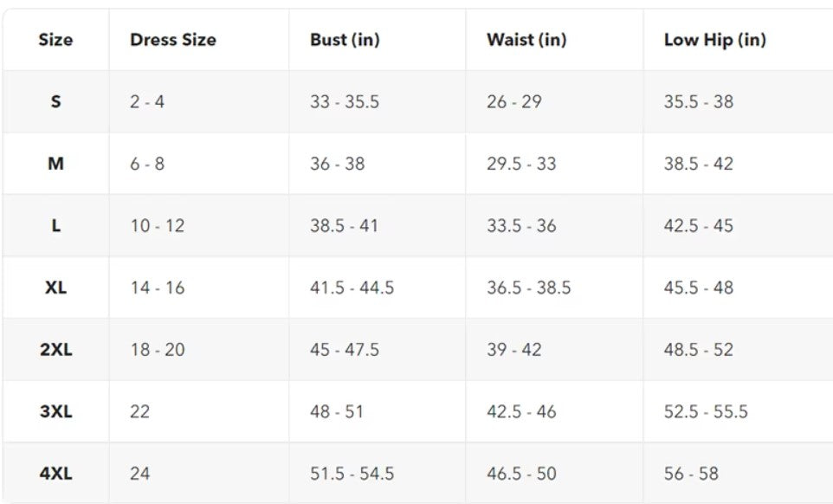Click the Low Hip (in) header
This screenshot has width=833, height=504.
point(714,40)
